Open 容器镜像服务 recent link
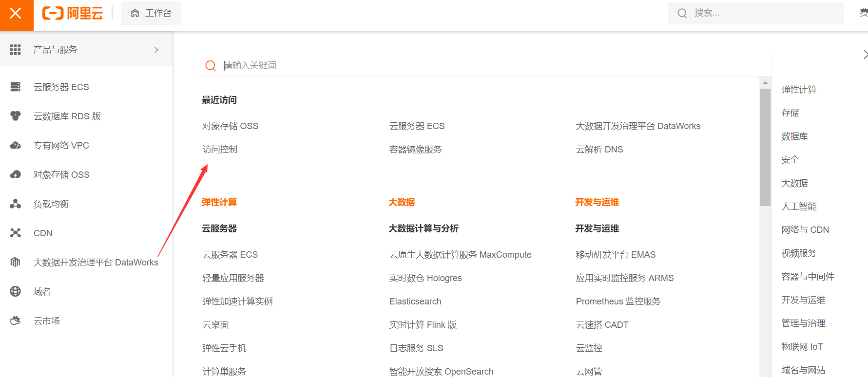868x377 pixels. (415, 150)
